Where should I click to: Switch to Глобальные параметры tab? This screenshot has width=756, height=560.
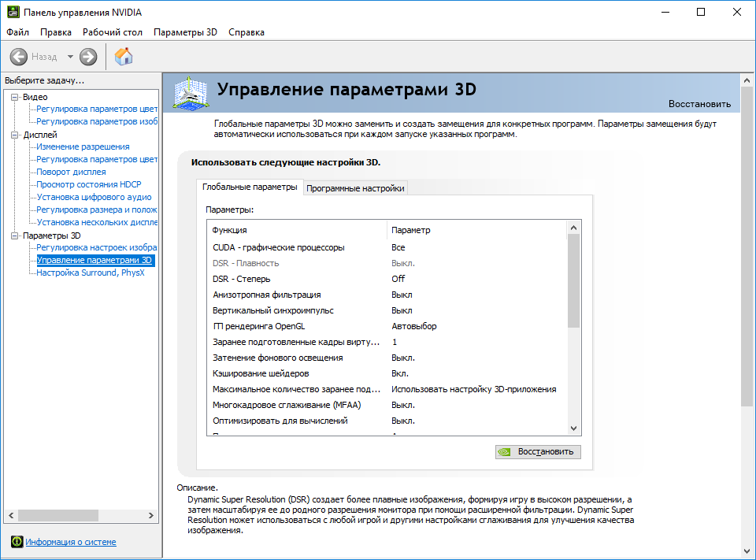coord(250,187)
